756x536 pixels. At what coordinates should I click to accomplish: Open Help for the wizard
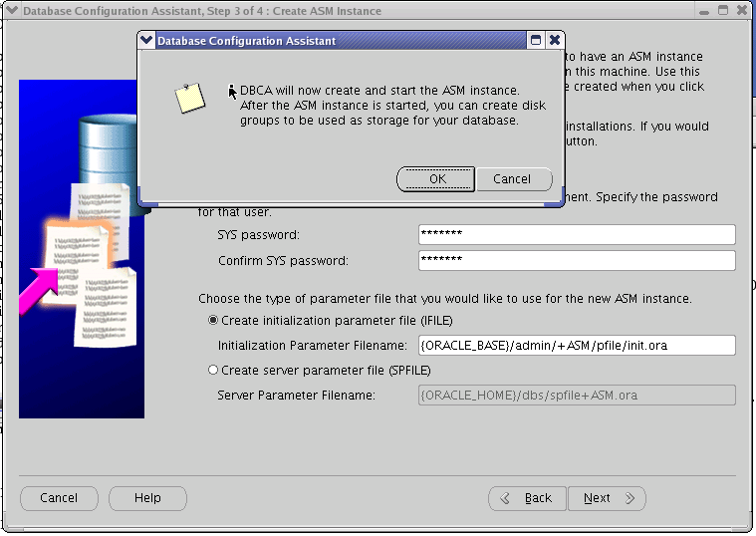click(x=147, y=498)
